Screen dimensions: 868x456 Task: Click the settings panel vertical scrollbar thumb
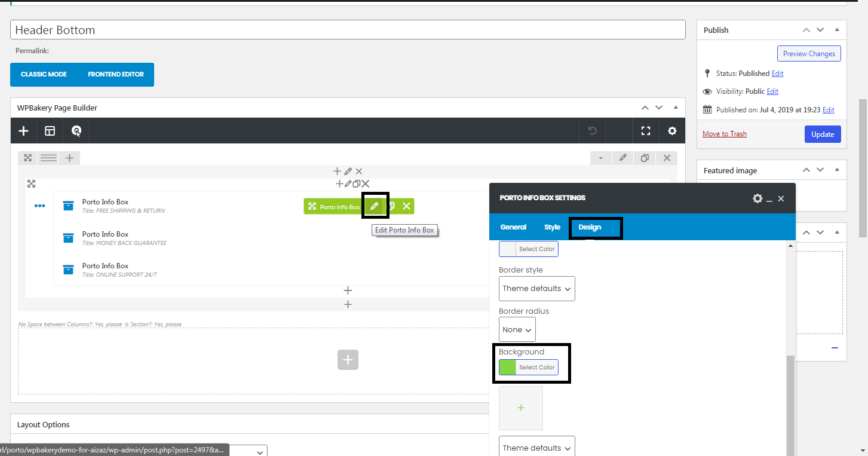click(x=791, y=405)
